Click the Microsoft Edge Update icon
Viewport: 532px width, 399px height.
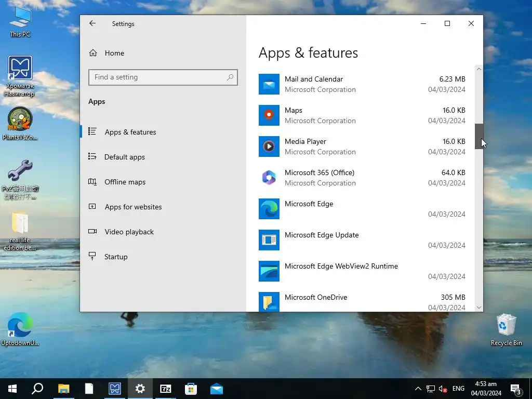[x=269, y=240]
